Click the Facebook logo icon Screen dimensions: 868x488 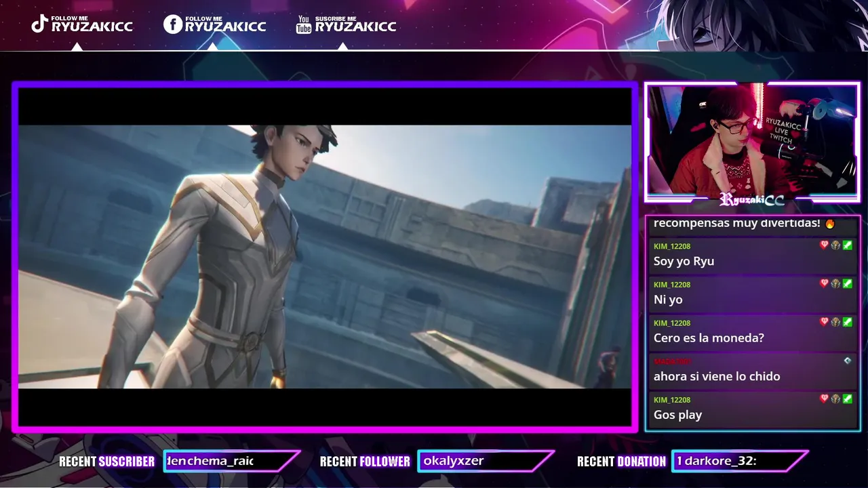(x=173, y=24)
